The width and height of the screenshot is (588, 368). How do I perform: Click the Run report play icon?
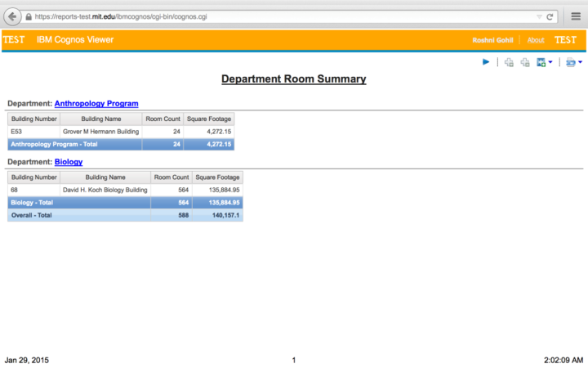point(486,62)
